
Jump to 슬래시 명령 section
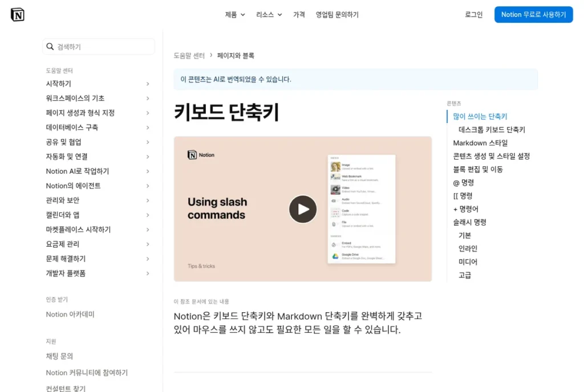pyautogui.click(x=470, y=222)
